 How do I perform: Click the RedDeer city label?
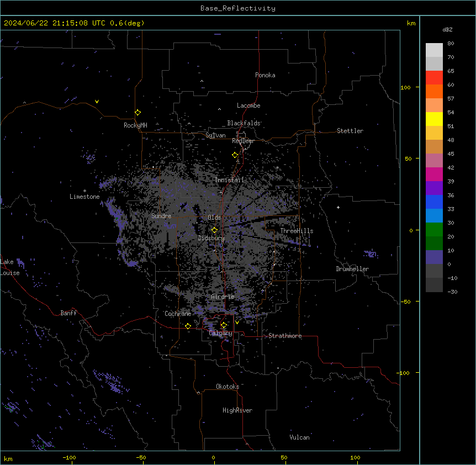tap(243, 141)
